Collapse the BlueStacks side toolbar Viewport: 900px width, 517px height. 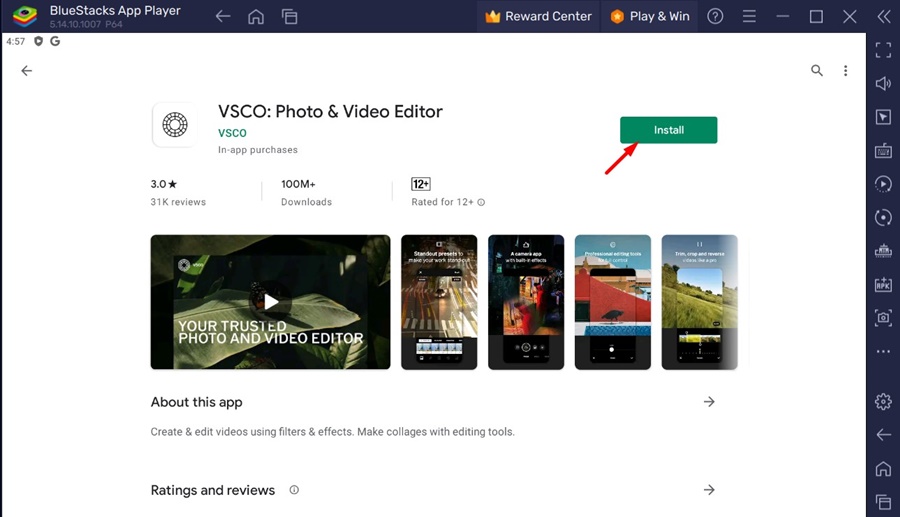[x=883, y=17]
